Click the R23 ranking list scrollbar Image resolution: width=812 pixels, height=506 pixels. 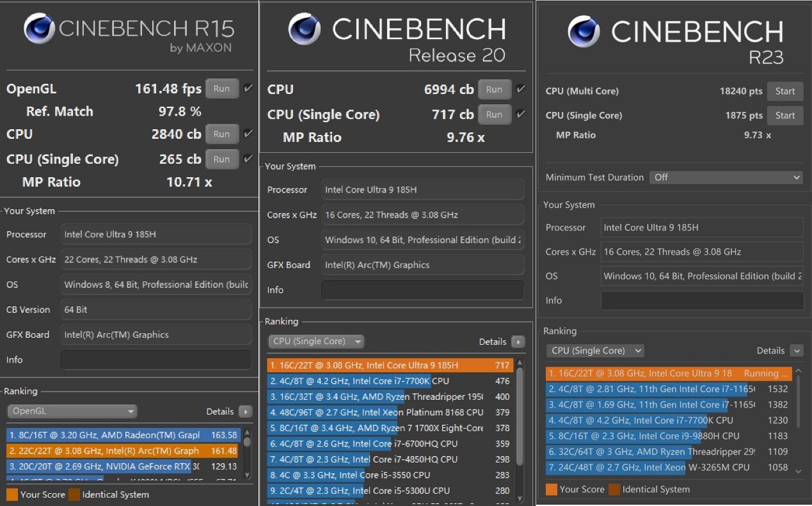point(798,422)
